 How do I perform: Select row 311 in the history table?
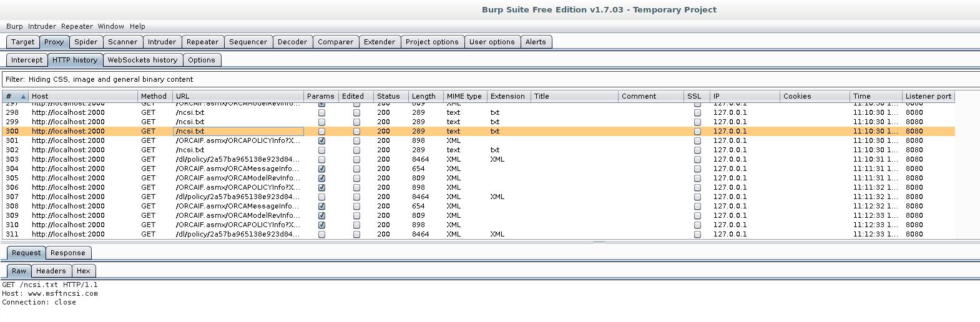237,235
